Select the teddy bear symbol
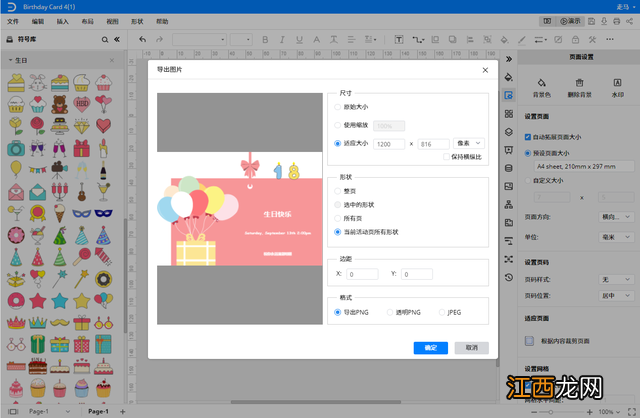 pos(60,104)
